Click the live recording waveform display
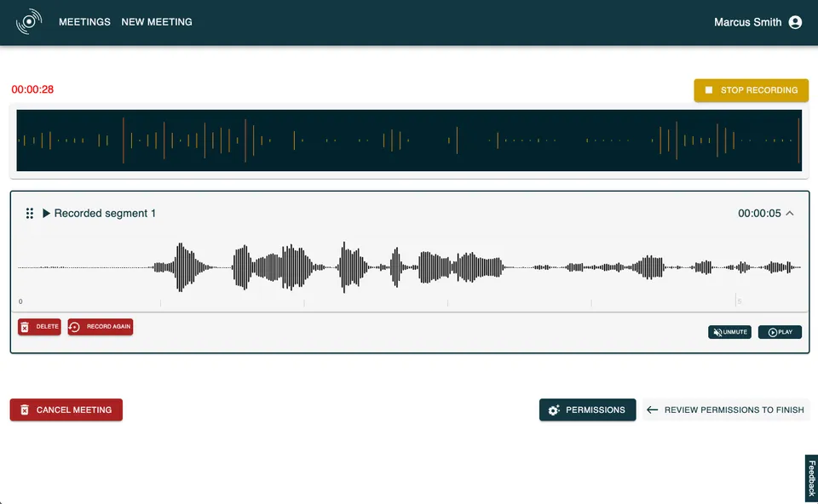 point(409,140)
